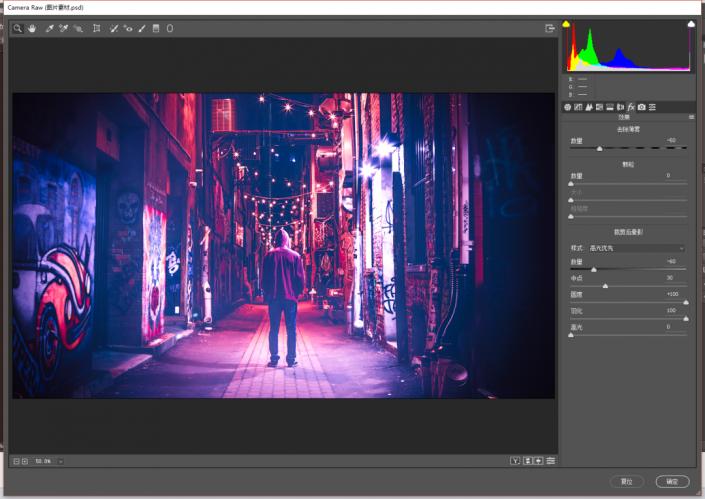Screen dimensions: 705x499
Task: Select the Radial Filter oval tool
Action: [170, 28]
